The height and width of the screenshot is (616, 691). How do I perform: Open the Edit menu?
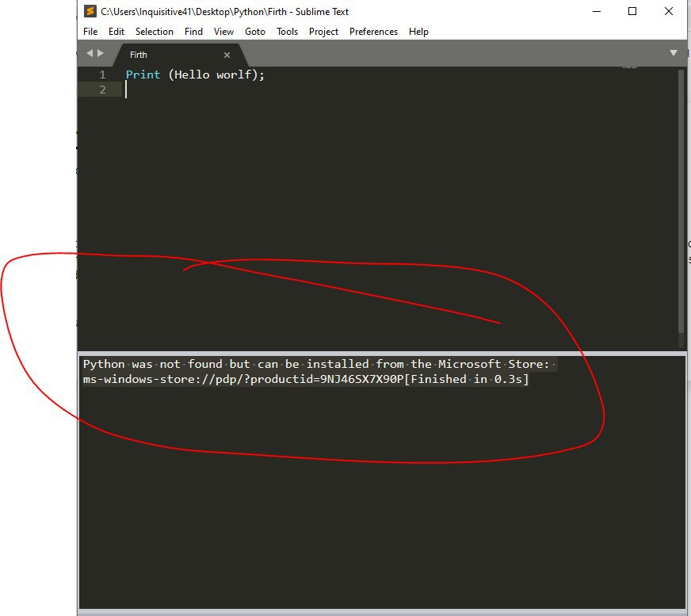tap(116, 32)
